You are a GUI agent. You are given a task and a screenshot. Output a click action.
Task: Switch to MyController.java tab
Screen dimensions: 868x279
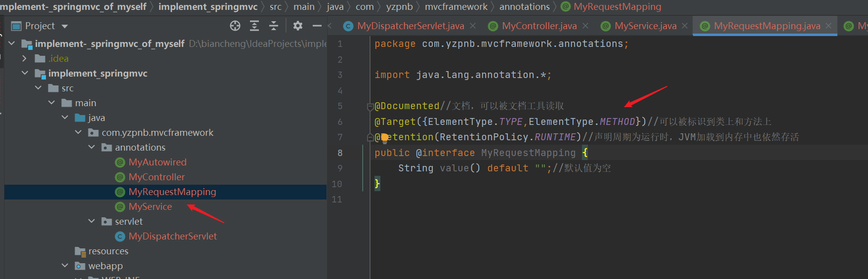pyautogui.click(x=539, y=26)
